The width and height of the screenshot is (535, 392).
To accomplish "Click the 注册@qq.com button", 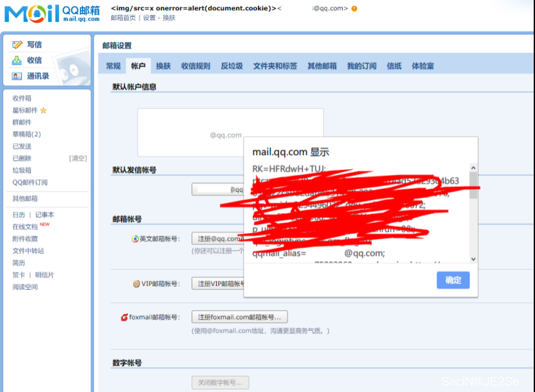I will (218, 238).
